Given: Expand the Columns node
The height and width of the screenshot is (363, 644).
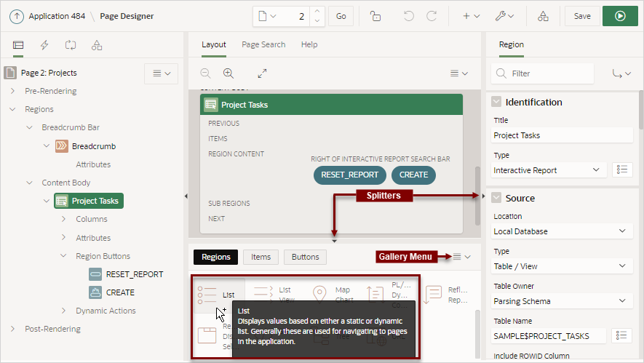Looking at the screenshot, I should pyautogui.click(x=63, y=219).
